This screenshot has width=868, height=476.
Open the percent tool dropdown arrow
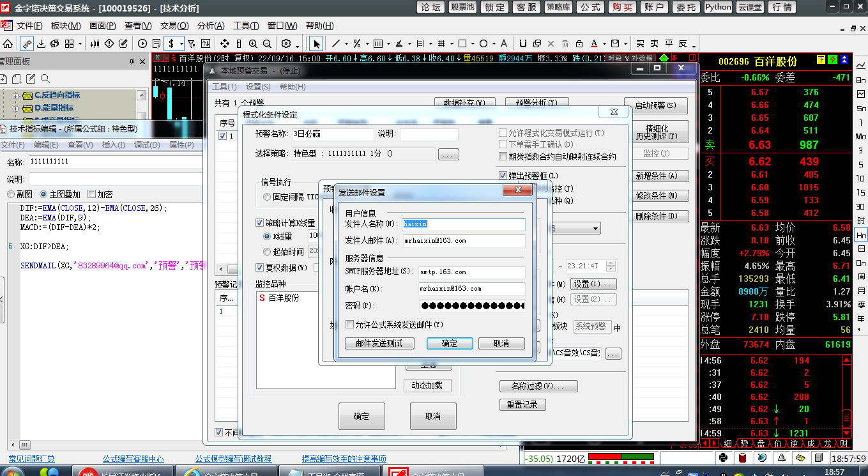(x=367, y=44)
